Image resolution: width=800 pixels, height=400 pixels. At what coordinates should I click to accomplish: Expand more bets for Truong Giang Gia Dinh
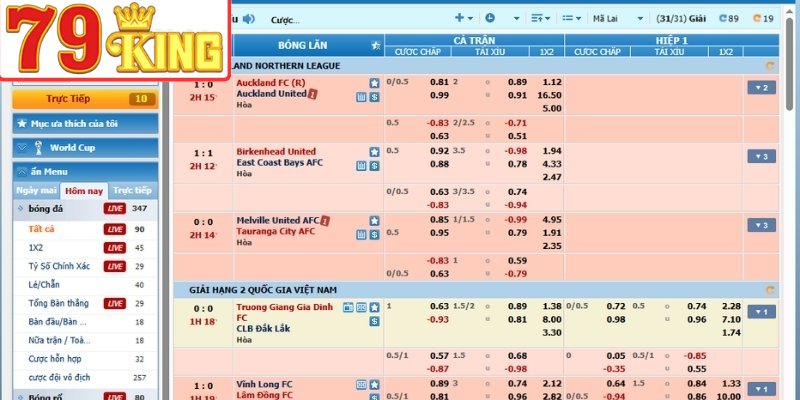[761, 312]
